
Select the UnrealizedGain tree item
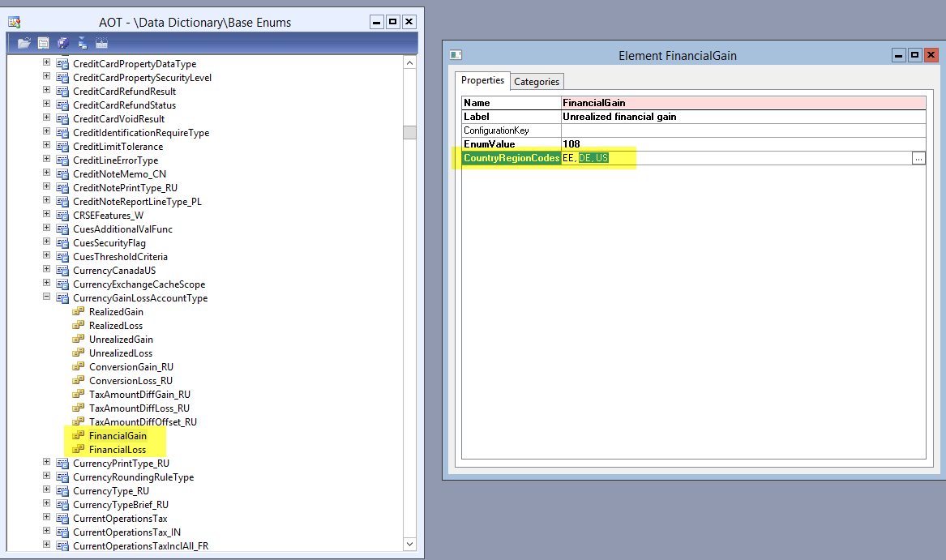pyautogui.click(x=121, y=340)
